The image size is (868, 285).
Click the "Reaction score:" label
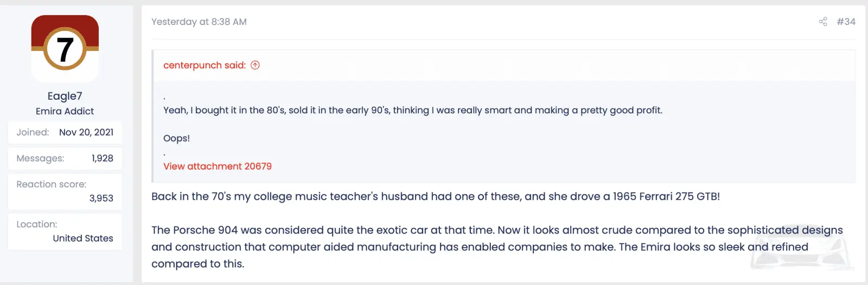click(x=51, y=184)
